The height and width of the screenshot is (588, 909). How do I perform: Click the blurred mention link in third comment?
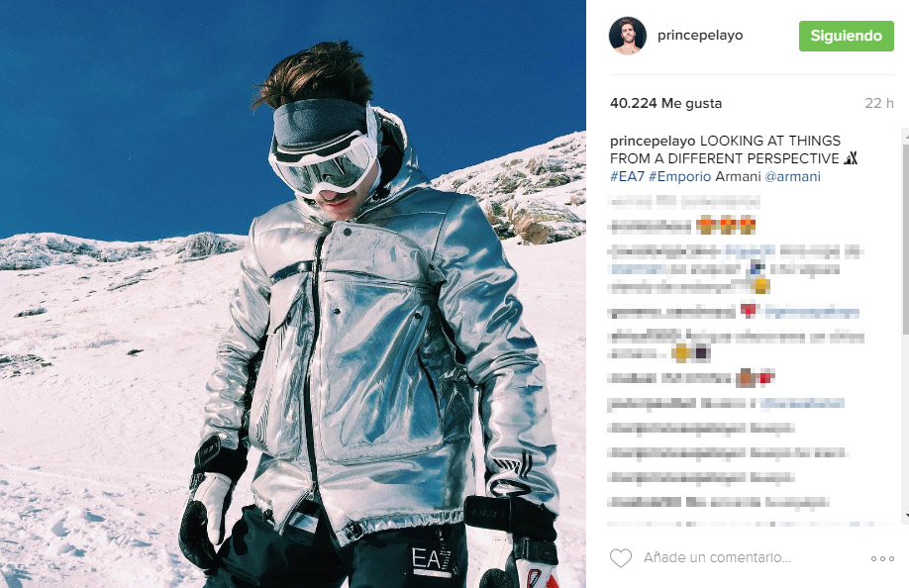750,250
